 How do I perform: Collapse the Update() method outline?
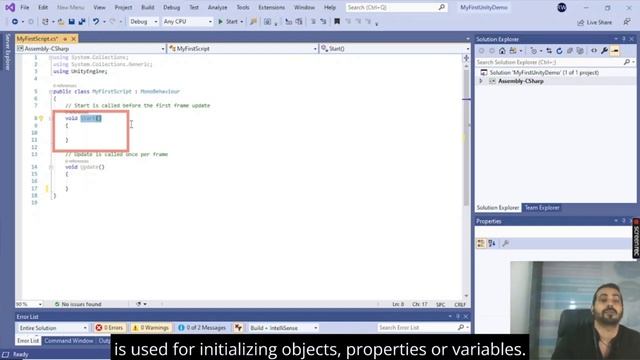pos(51,167)
